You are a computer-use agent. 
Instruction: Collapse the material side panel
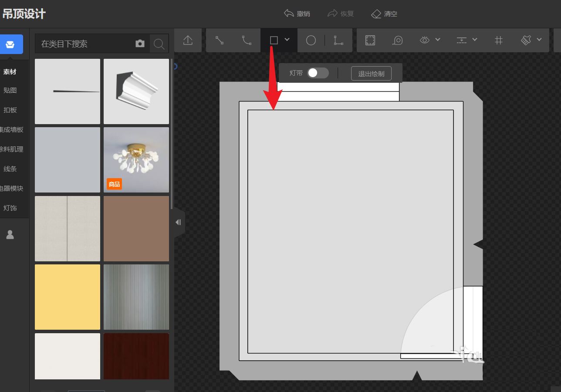coord(179,222)
